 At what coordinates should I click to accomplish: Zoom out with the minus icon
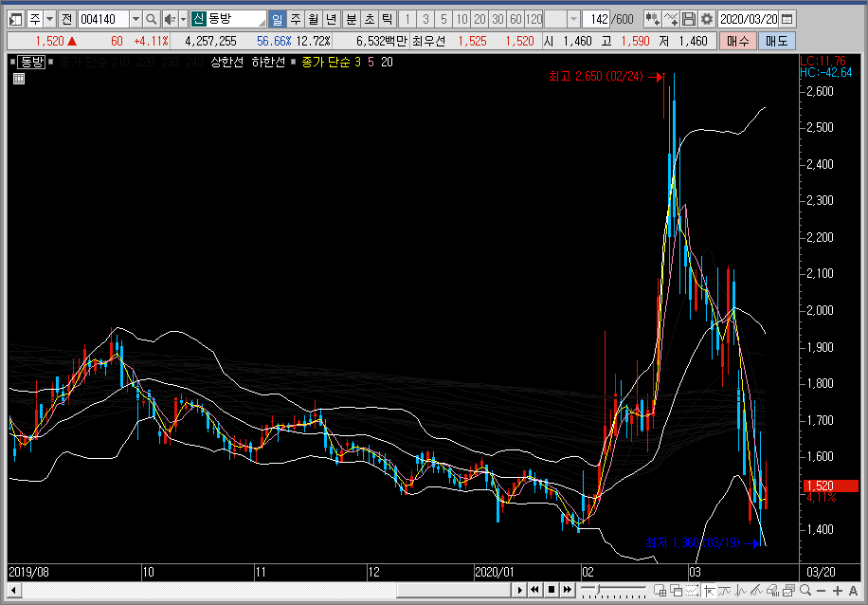point(822,590)
